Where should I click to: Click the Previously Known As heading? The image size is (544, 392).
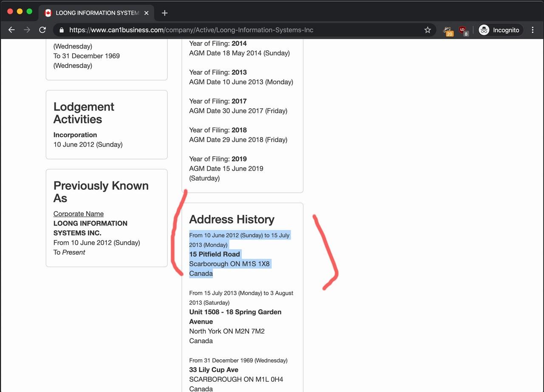pyautogui.click(x=101, y=192)
